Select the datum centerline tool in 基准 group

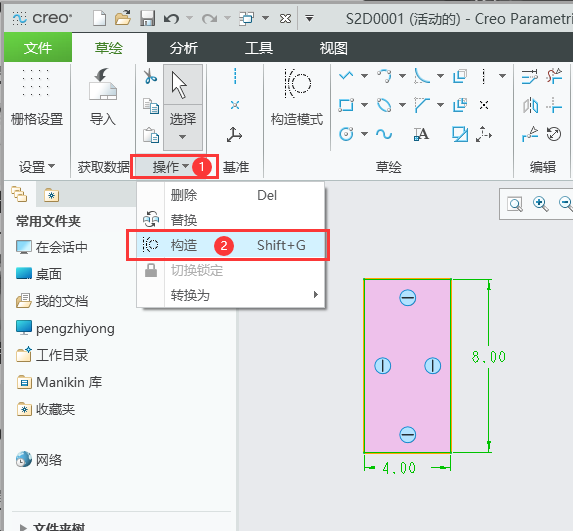pyautogui.click(x=235, y=76)
